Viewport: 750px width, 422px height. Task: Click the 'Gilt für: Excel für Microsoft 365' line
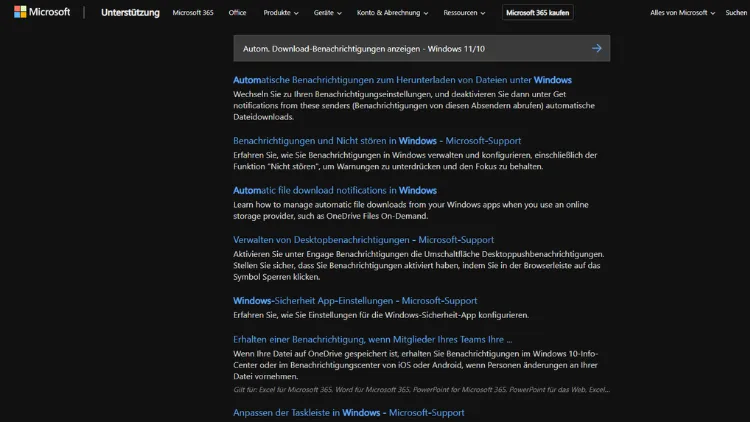pos(421,390)
